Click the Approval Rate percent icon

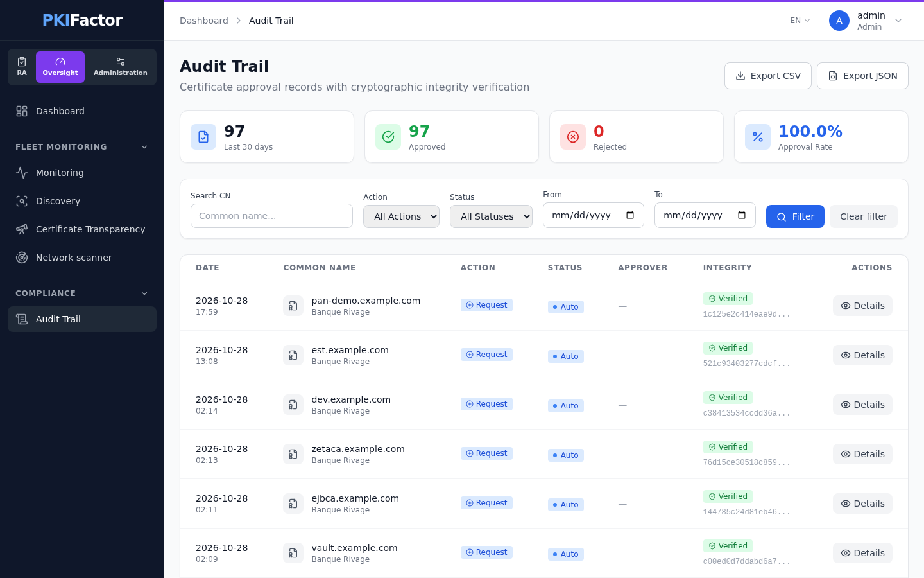coord(758,137)
